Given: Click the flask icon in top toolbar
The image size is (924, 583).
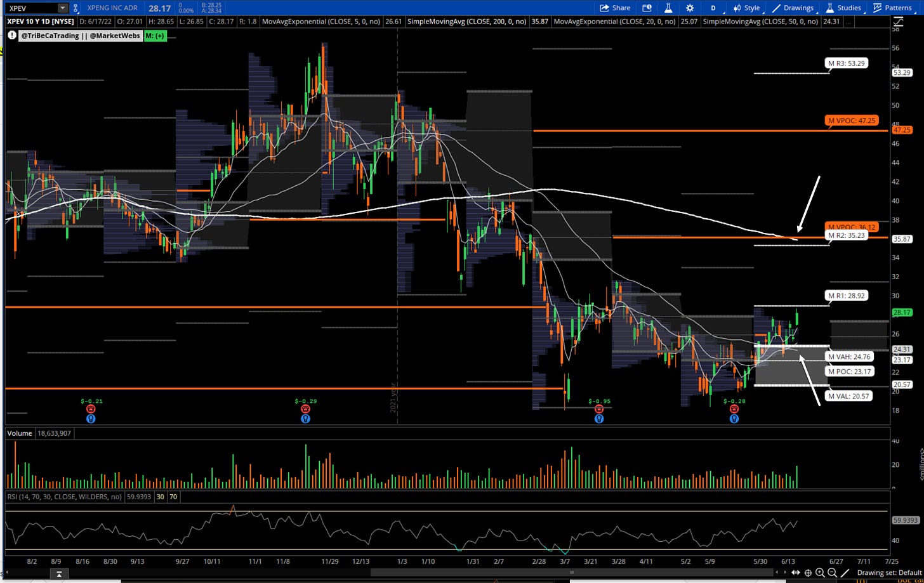Looking at the screenshot, I should [x=668, y=8].
